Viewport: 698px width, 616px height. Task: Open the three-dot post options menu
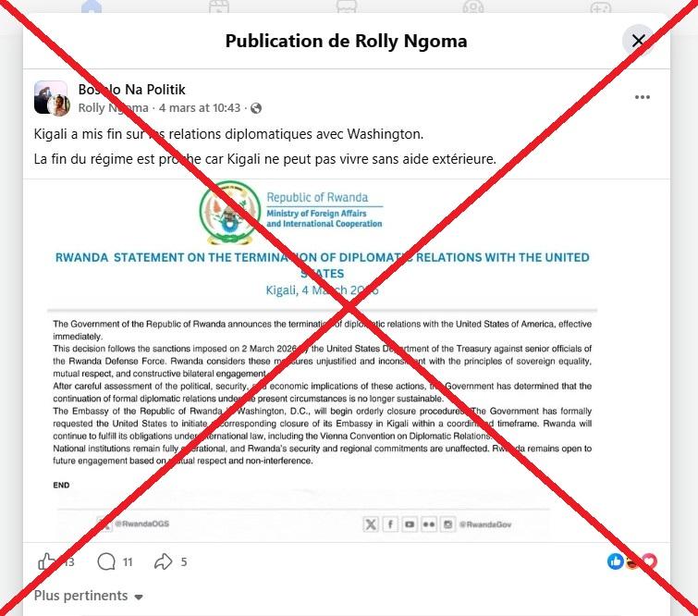click(x=642, y=97)
